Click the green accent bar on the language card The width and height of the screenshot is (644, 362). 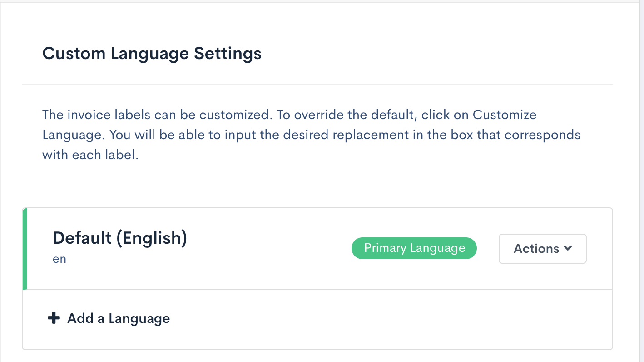26,248
